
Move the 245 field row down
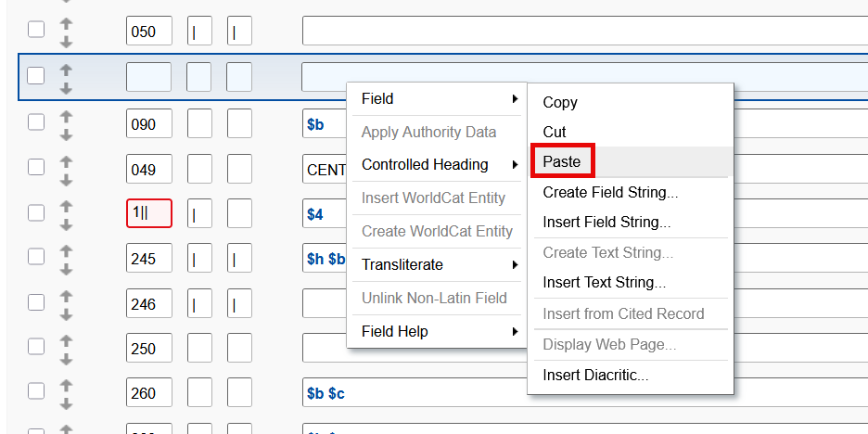66,269
